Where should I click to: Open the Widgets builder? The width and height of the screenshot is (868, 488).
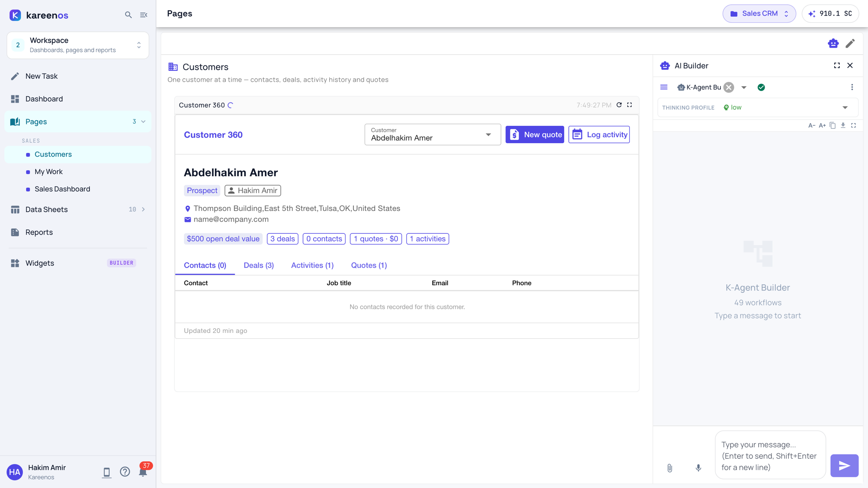click(78, 263)
